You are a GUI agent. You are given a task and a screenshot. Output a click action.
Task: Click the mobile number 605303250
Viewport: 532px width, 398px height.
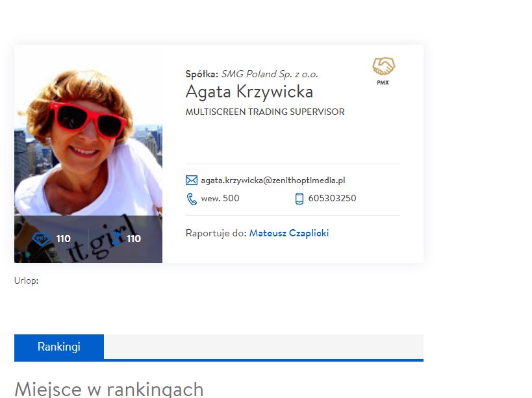click(332, 198)
